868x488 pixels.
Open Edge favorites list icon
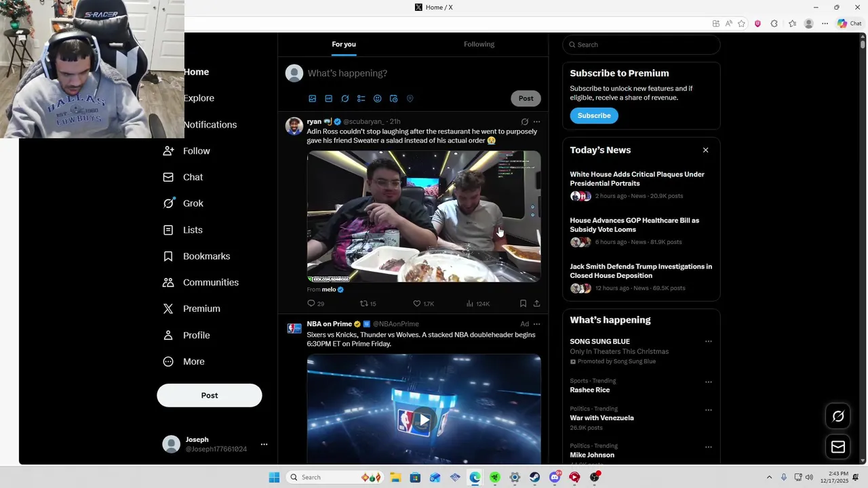pos(792,24)
